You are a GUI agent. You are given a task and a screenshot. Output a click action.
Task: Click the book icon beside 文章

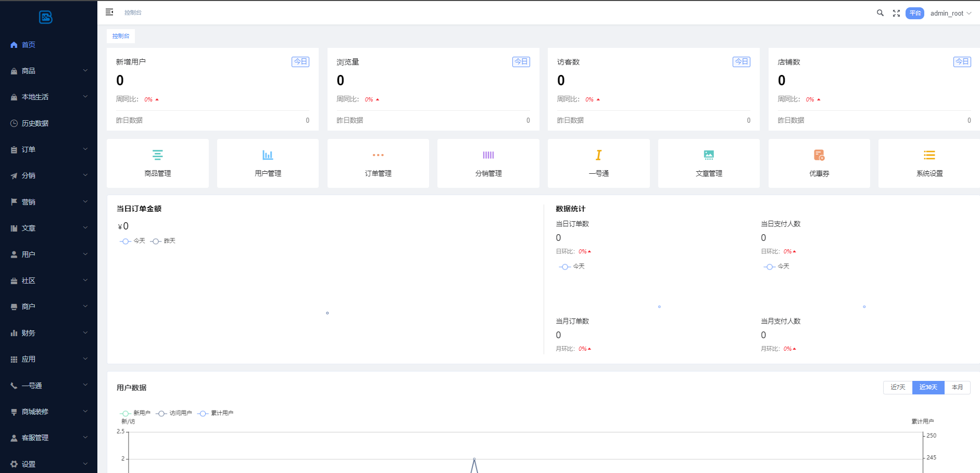14,228
